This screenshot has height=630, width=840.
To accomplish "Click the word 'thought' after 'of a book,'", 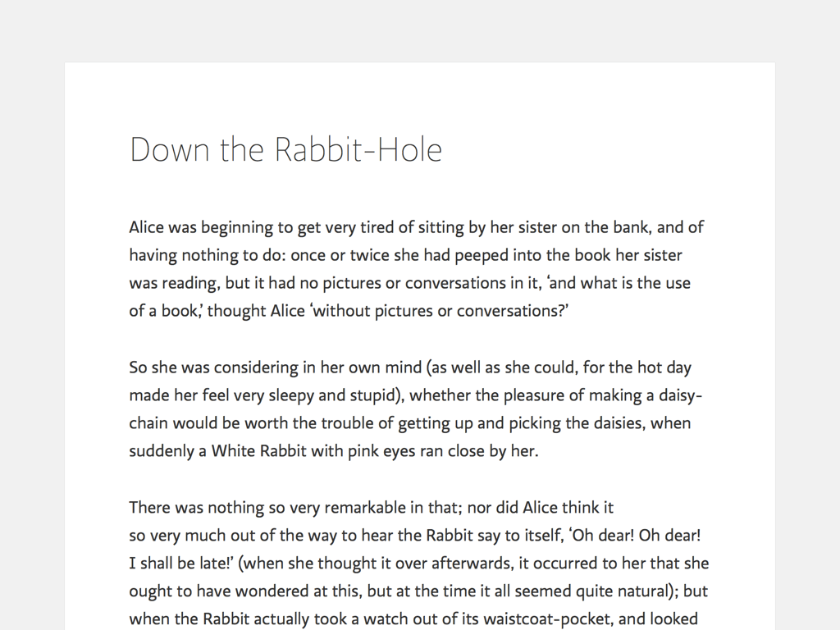I will coord(236,311).
